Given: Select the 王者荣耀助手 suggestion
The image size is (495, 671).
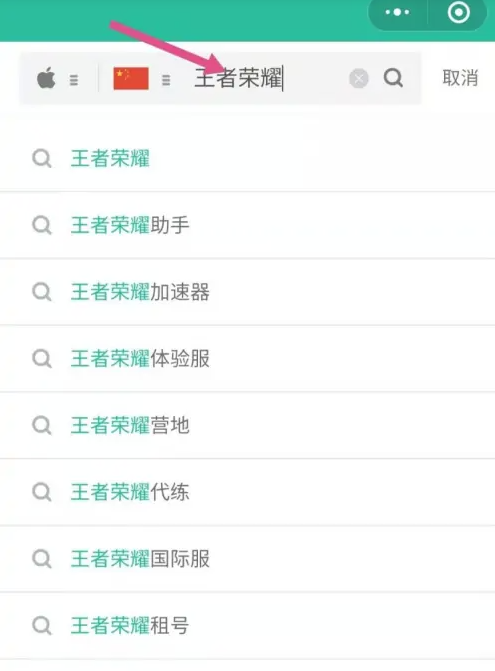Looking at the screenshot, I should point(247,225).
